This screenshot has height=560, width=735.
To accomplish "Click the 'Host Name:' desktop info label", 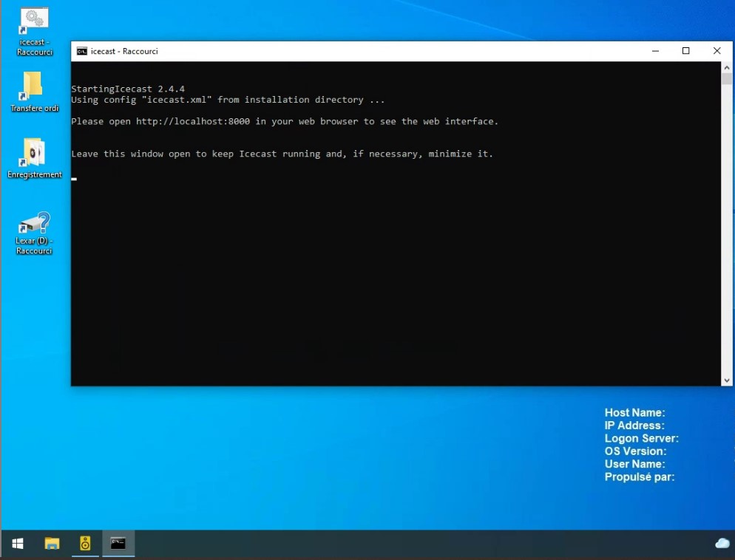I will click(634, 412).
